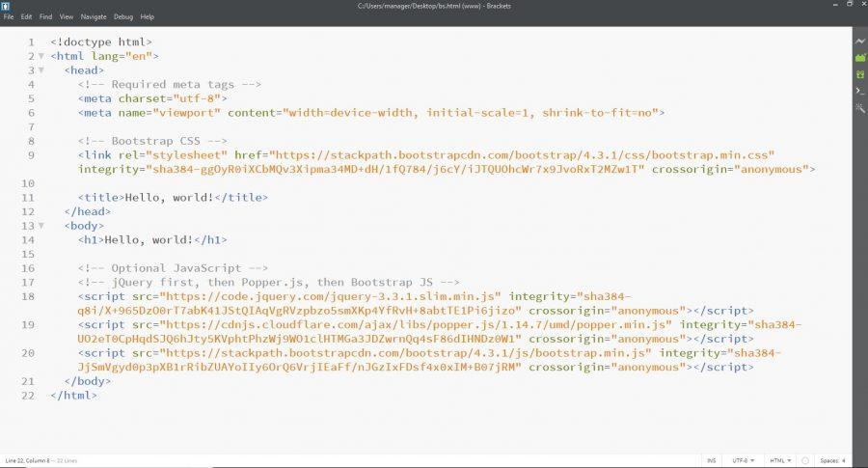The width and height of the screenshot is (868, 468).
Task: Place cursor in doctype html line
Action: [x=100, y=42]
